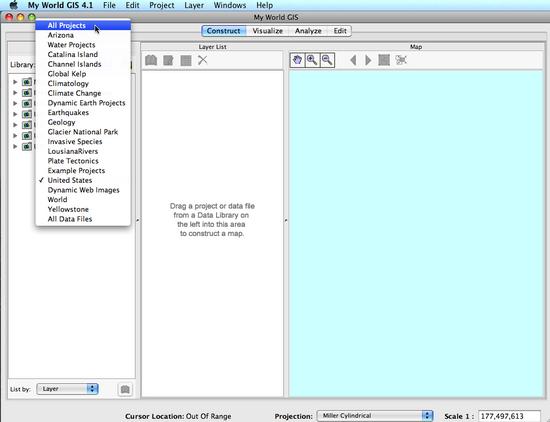Open the List by Layer dropdown

coord(67,389)
